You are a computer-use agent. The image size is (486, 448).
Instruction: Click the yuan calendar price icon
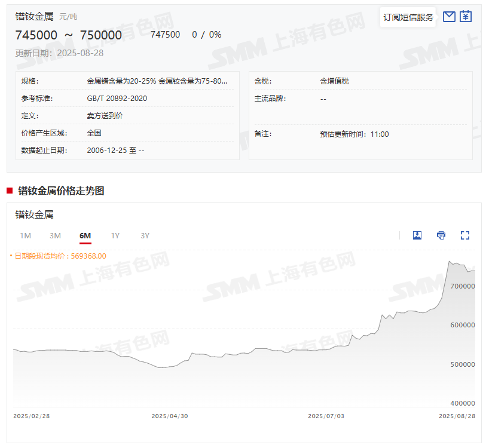tap(466, 17)
